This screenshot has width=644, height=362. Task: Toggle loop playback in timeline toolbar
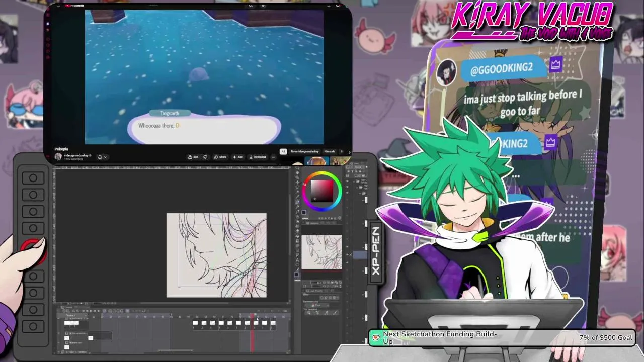[105, 311]
